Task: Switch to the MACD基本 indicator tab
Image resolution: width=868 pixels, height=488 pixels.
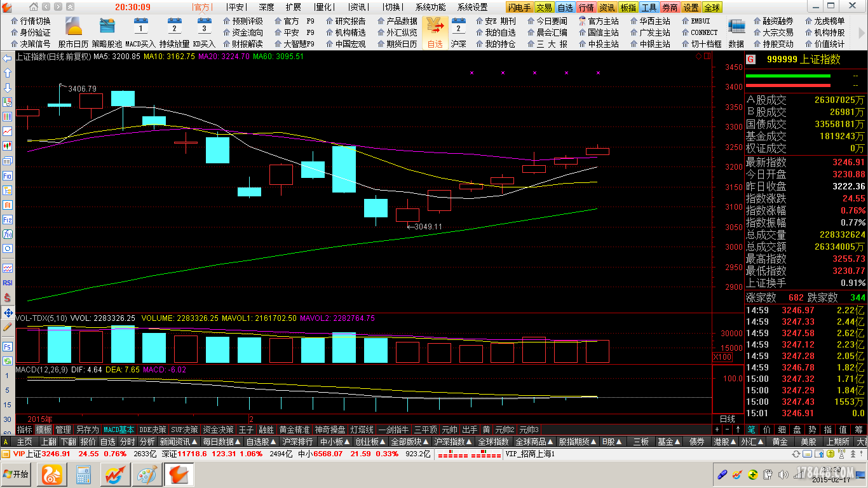Action: [x=119, y=430]
